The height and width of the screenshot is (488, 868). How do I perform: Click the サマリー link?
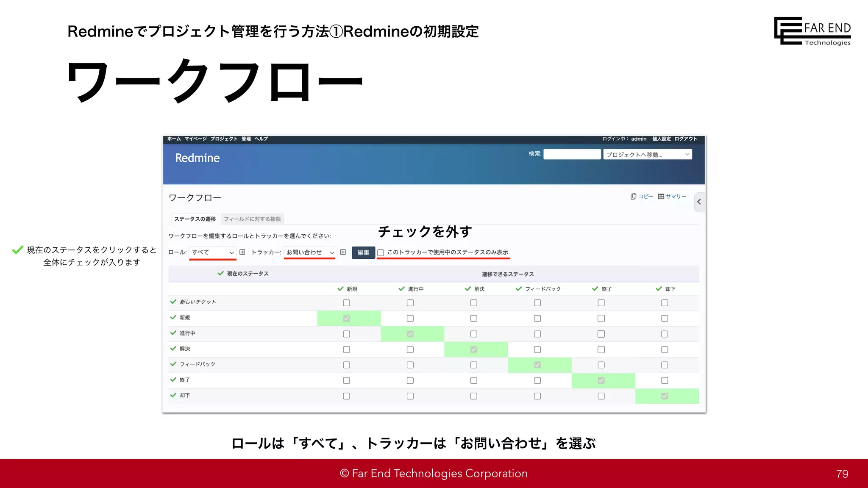pos(676,197)
